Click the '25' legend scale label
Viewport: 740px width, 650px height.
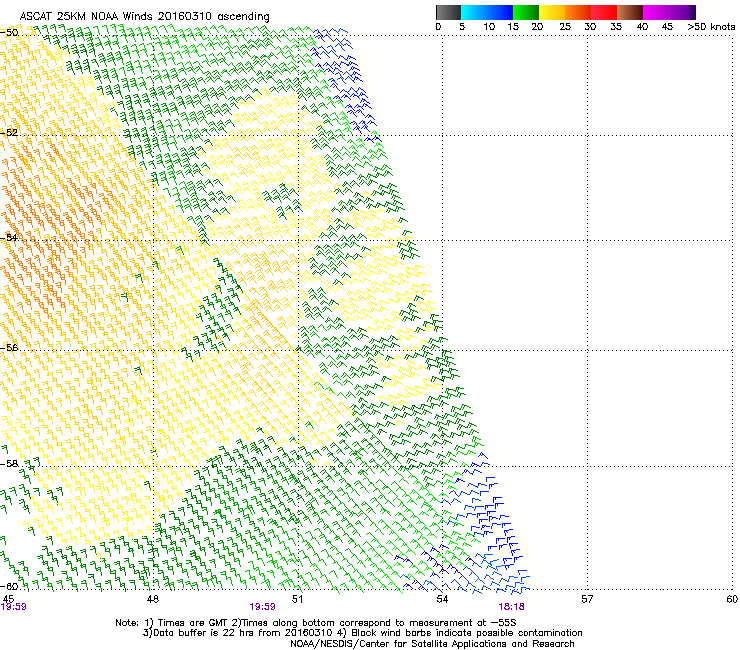[565, 27]
